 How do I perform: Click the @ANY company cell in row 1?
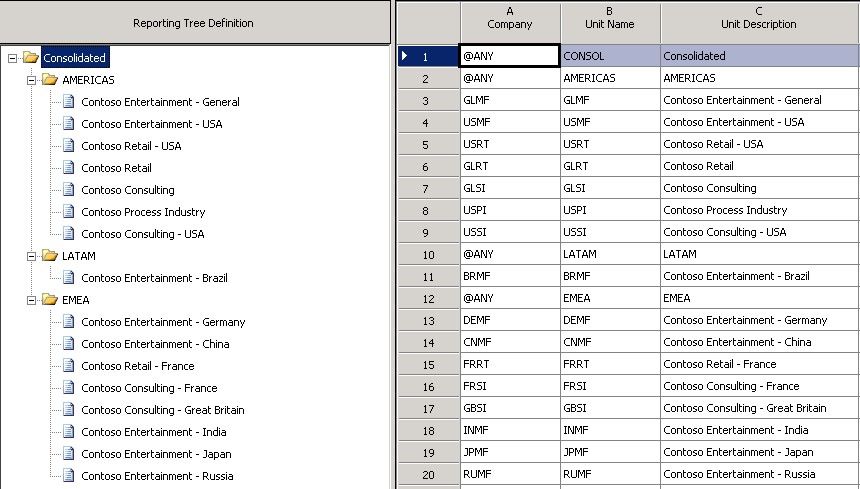[510, 56]
